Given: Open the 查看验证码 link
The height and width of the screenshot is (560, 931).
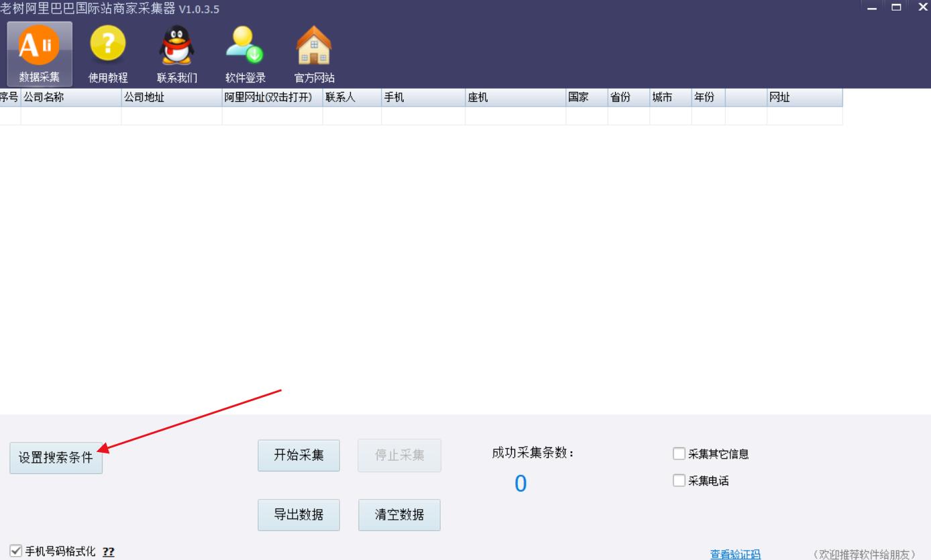Looking at the screenshot, I should [x=735, y=554].
